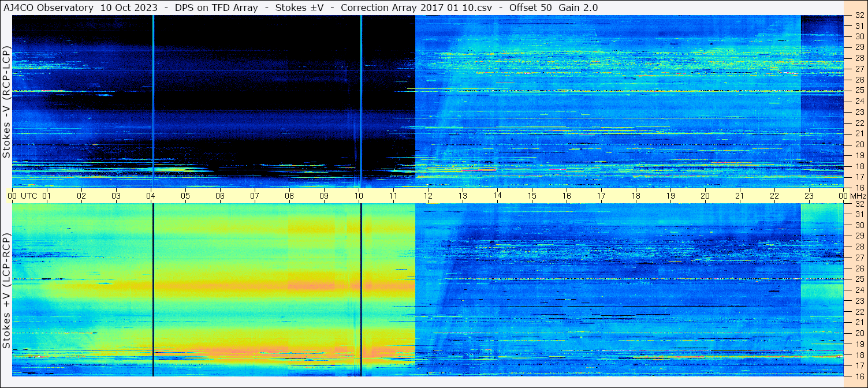Click the 32 MHz label of lower panel

coord(859,204)
